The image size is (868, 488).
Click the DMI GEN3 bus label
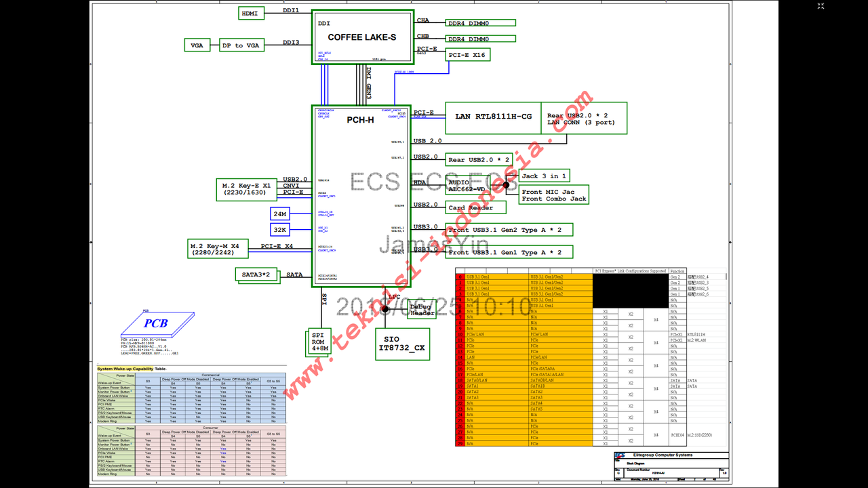[368, 83]
